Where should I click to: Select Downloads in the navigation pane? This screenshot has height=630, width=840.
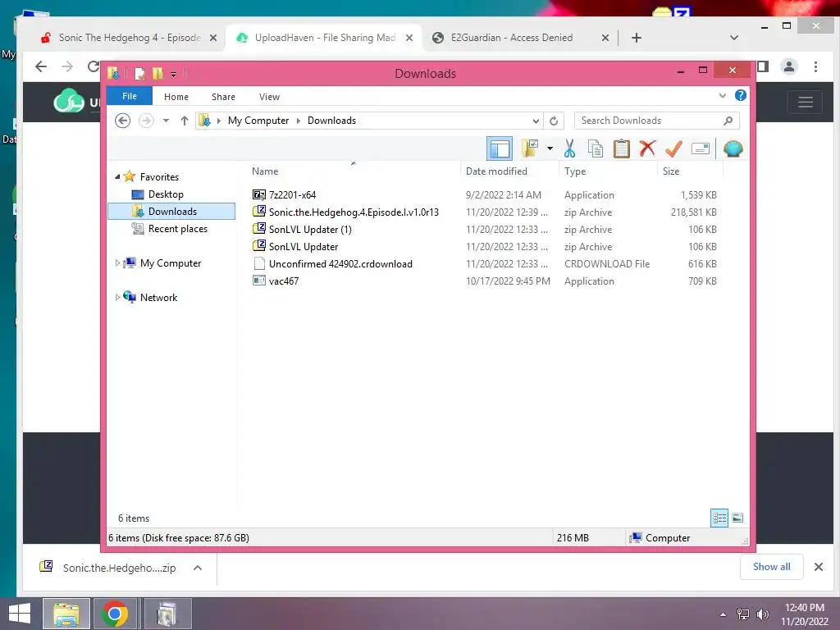click(171, 211)
